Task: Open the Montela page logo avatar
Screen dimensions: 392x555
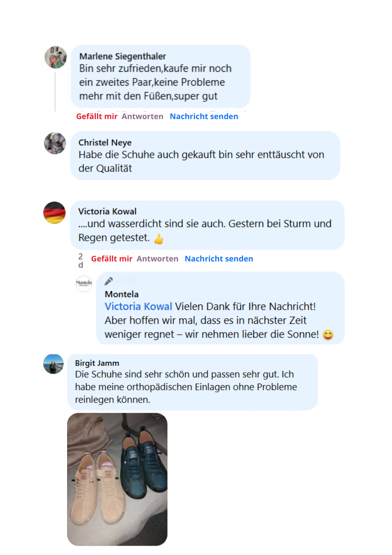Action: [x=84, y=284]
